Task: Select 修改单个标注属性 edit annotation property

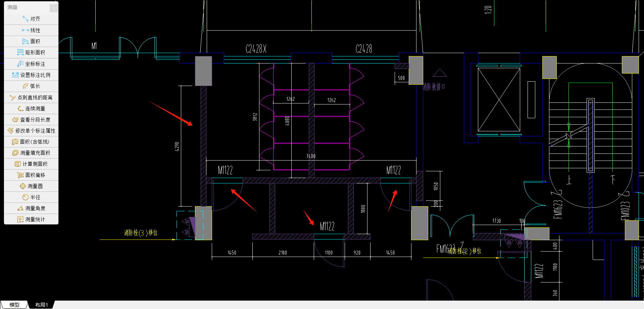Action: 31,131
